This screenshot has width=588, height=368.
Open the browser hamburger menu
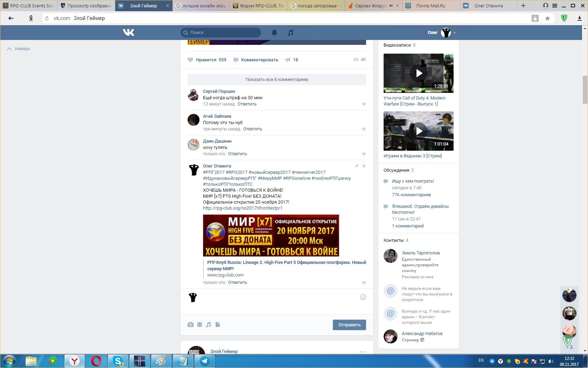[x=555, y=6]
